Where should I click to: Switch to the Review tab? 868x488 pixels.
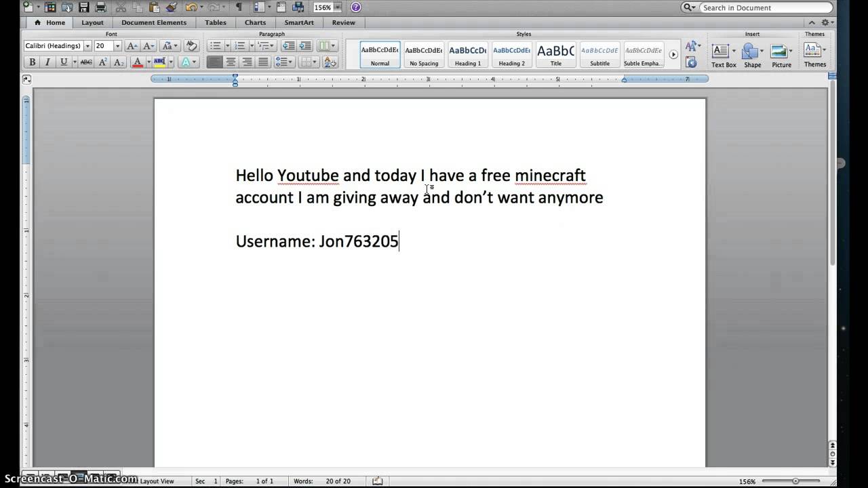[343, 22]
